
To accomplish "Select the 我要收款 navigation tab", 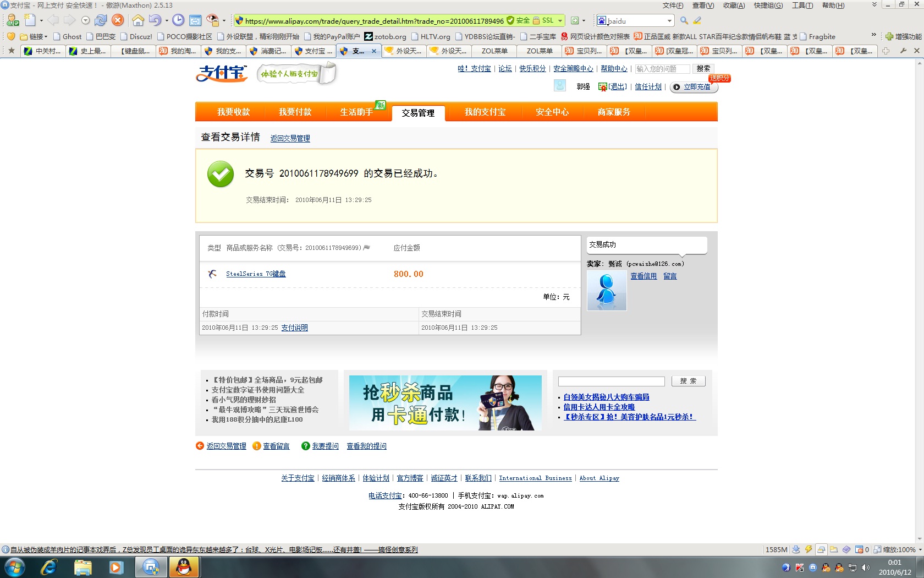I will (x=233, y=112).
